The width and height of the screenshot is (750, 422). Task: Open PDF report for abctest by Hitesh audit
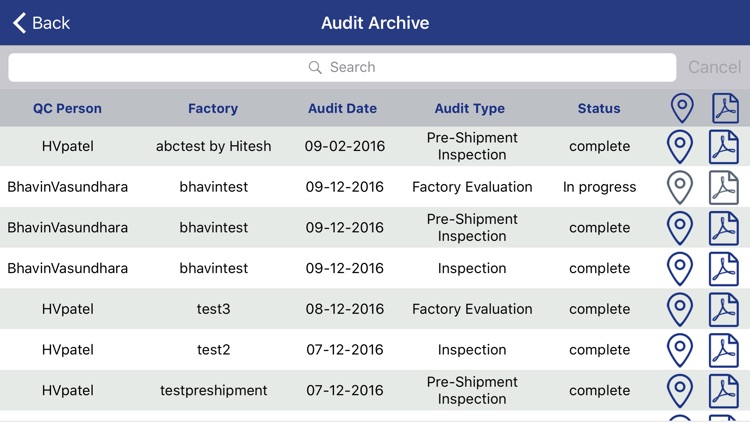tap(724, 146)
